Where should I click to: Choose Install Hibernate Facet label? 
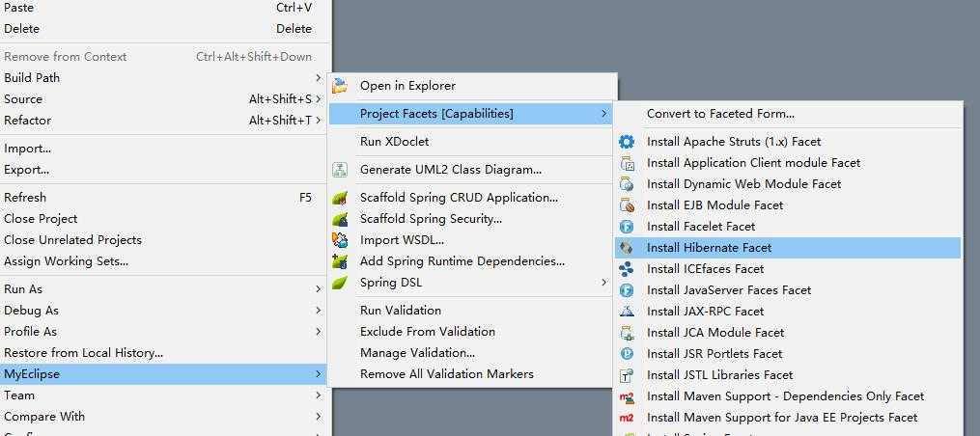(x=709, y=248)
